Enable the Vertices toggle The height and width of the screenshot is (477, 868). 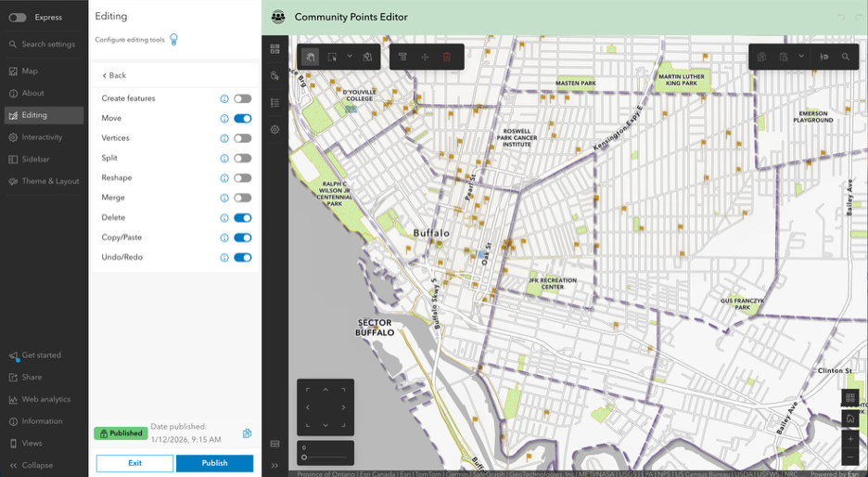(x=242, y=138)
